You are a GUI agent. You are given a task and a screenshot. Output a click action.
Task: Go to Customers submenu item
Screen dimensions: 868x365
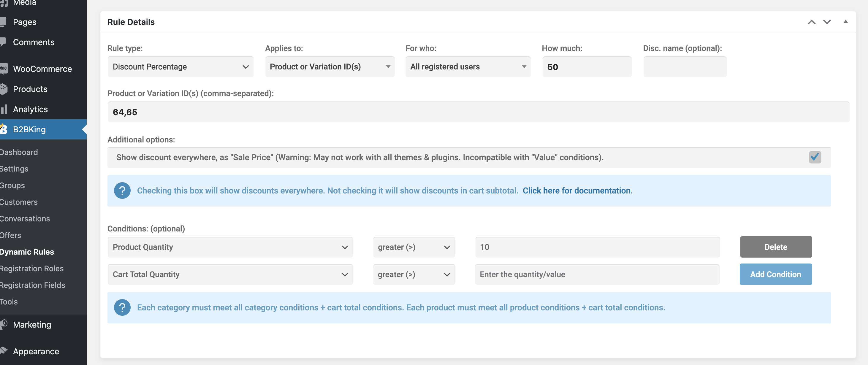point(19,202)
